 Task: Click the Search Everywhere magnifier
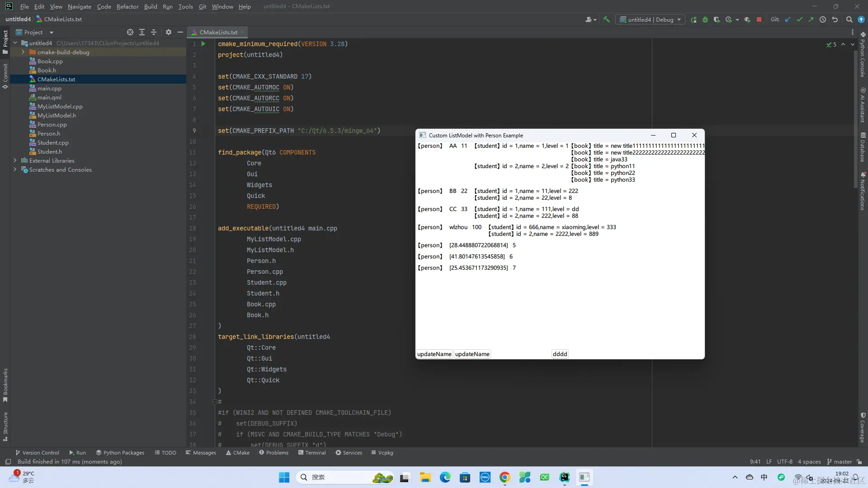tap(849, 19)
